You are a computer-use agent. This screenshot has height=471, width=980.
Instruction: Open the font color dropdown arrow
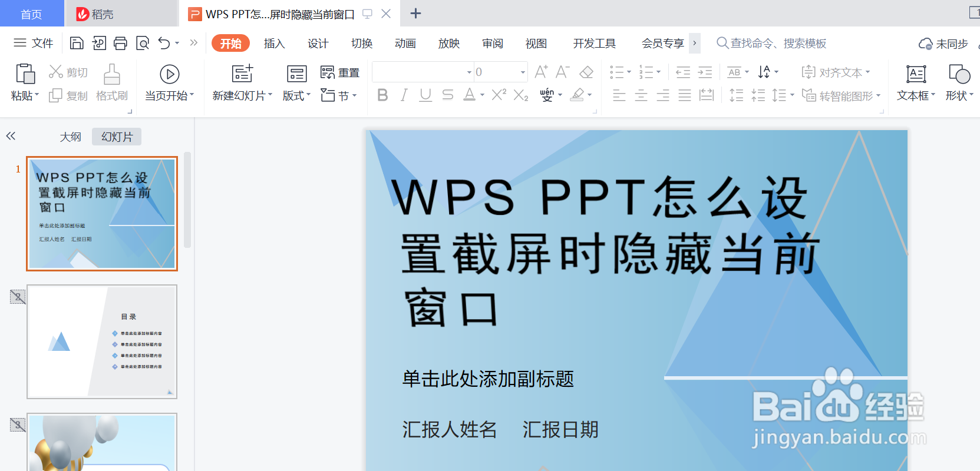[482, 95]
